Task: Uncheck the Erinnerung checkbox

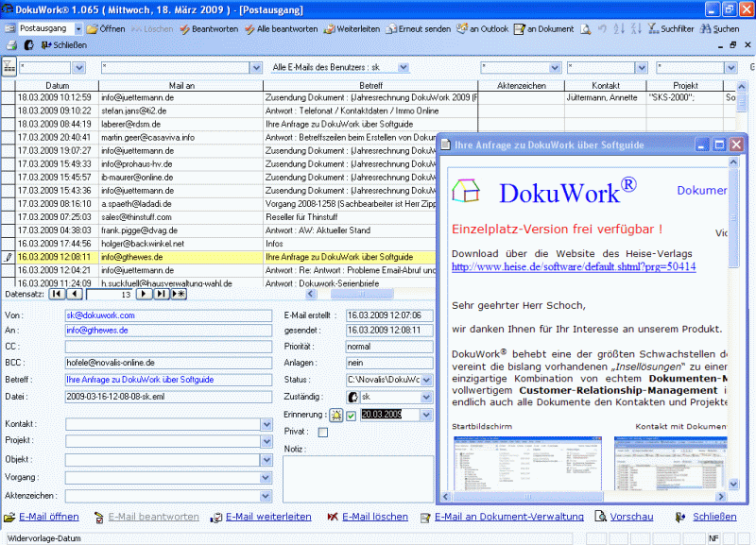Action: (x=351, y=416)
